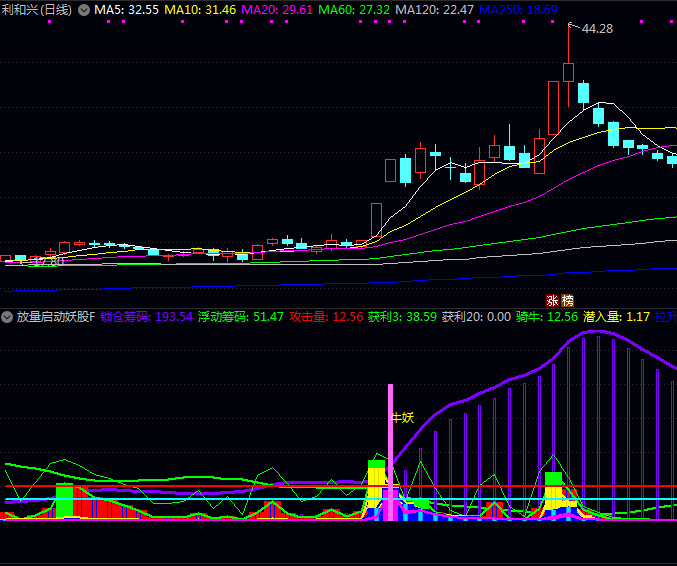Viewport: 677px width, 566px height.
Task: Select the MA5 moving average label
Action: point(127,9)
